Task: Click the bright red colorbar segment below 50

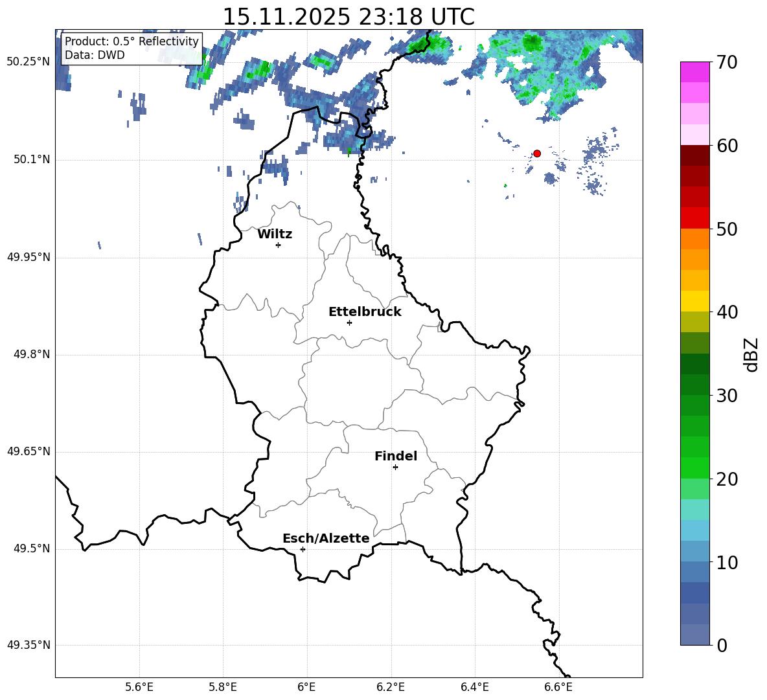Action: [695, 218]
